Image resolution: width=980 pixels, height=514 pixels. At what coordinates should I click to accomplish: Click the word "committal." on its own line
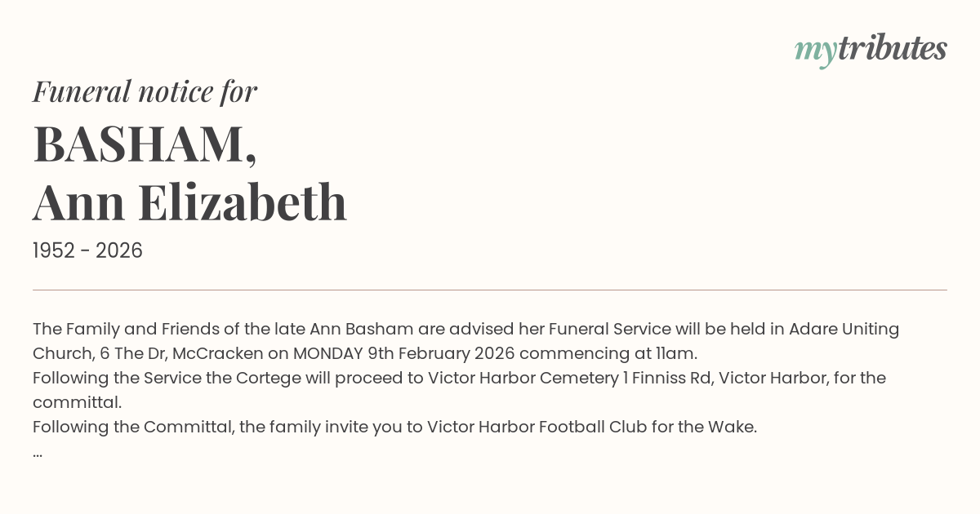tap(77, 402)
